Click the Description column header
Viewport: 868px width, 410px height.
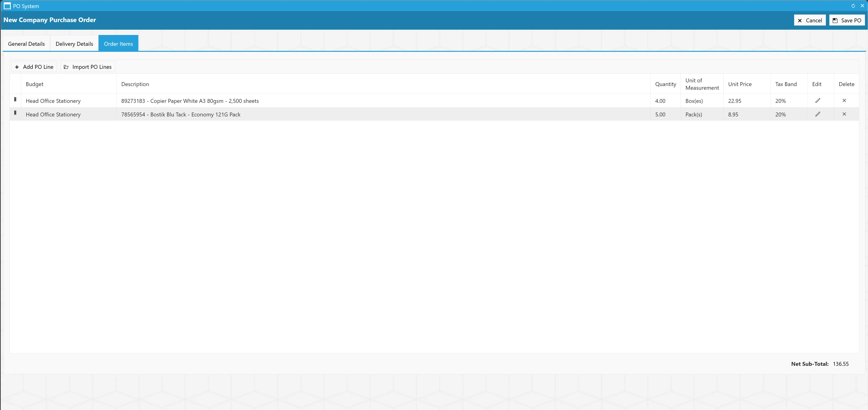pos(383,84)
